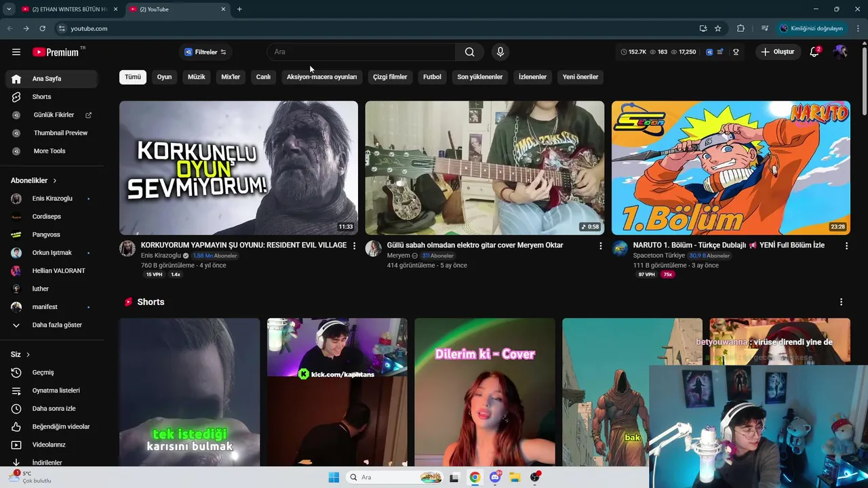Start voice search with microphone
868x488 pixels.
500,52
